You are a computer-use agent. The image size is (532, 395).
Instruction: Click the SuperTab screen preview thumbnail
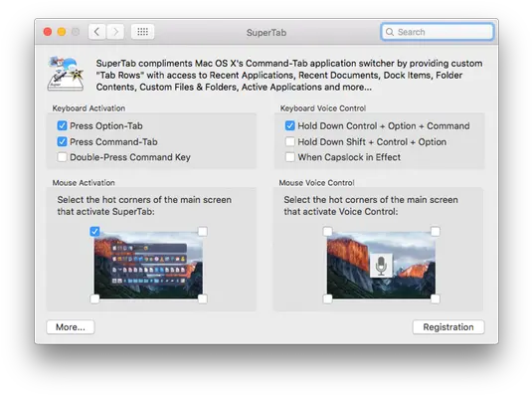tap(148, 266)
